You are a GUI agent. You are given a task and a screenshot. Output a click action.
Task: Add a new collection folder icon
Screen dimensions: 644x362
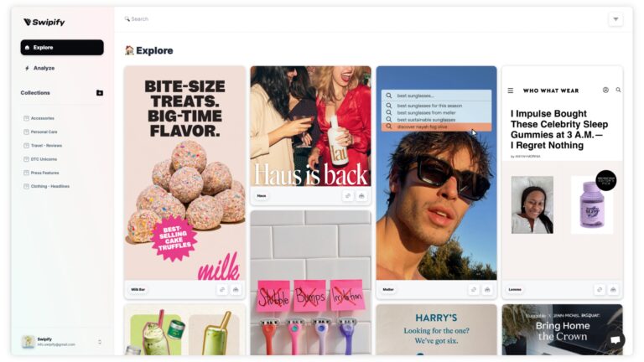coord(100,93)
